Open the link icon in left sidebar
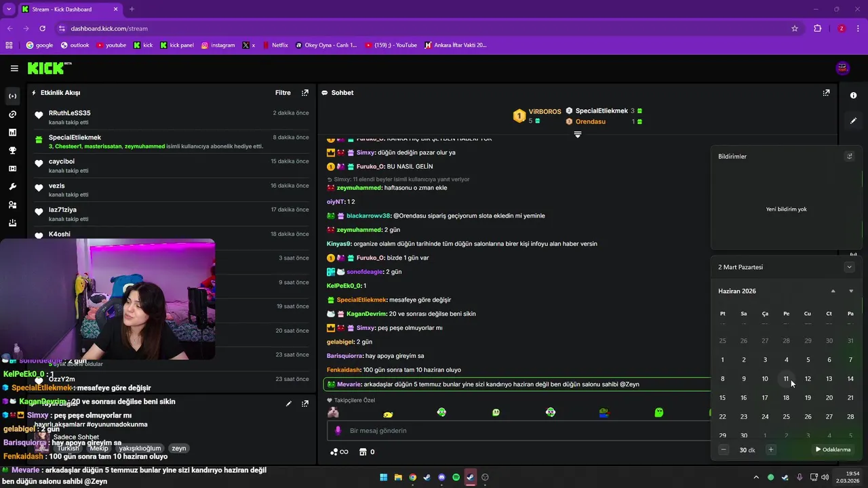Image resolution: width=868 pixels, height=488 pixels. [x=12, y=115]
